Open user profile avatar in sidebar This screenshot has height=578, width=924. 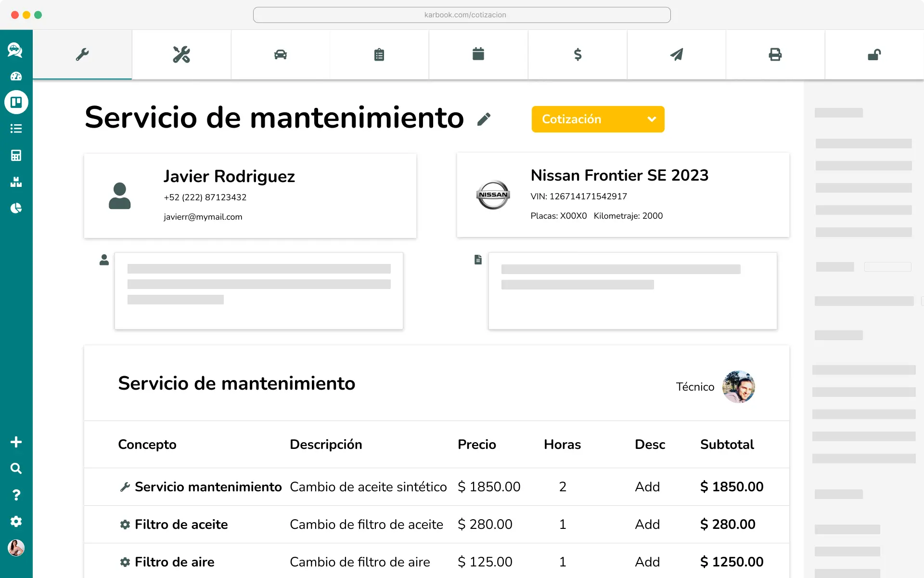click(x=16, y=548)
